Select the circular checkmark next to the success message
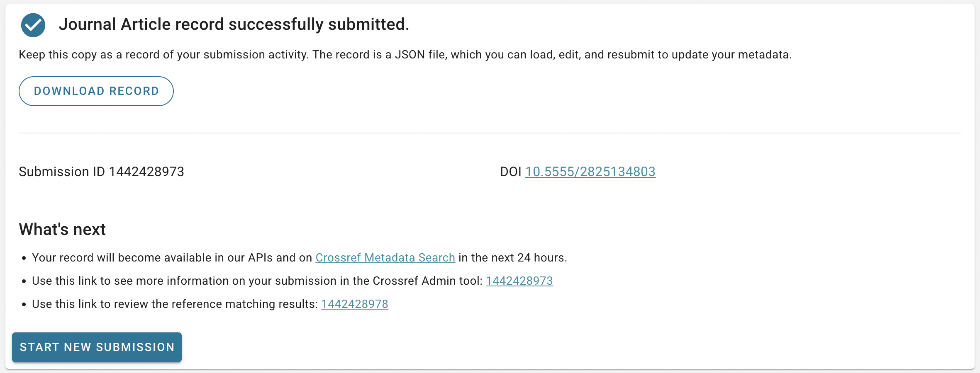The height and width of the screenshot is (373, 980). pyautogui.click(x=33, y=25)
